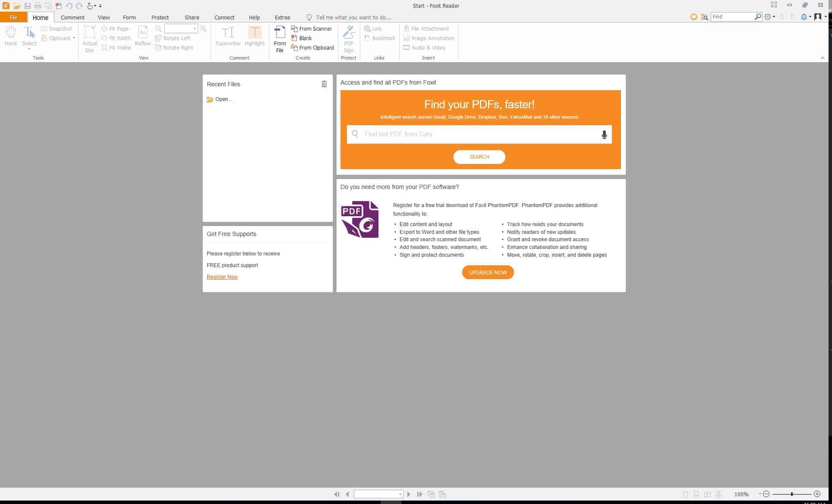Switch to the Share tab
The image size is (832, 504).
[x=192, y=17]
